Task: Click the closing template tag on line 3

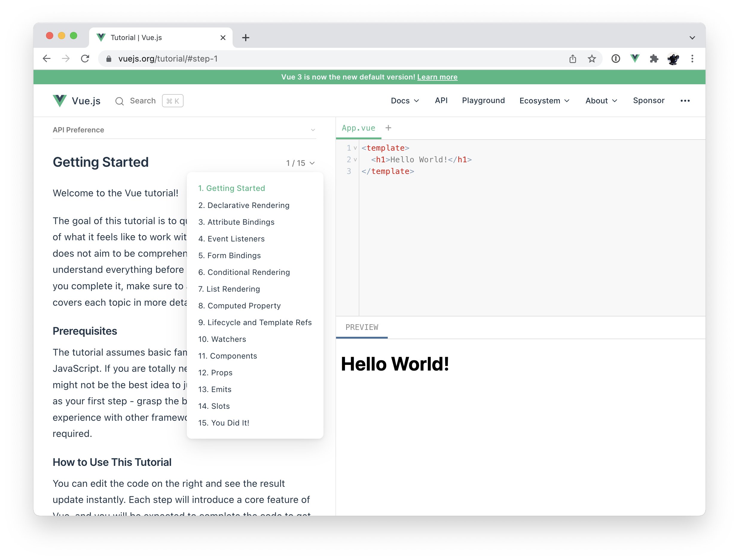Action: click(387, 171)
